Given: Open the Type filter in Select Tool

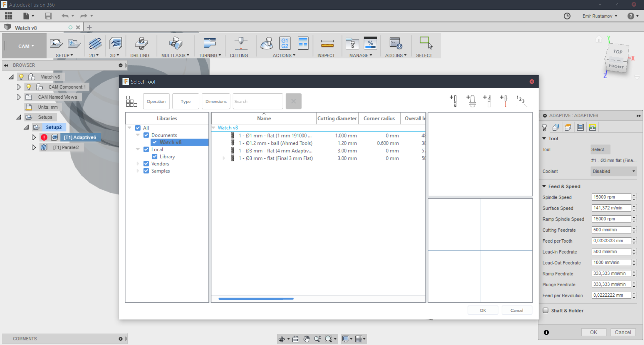Looking at the screenshot, I should click(x=186, y=101).
